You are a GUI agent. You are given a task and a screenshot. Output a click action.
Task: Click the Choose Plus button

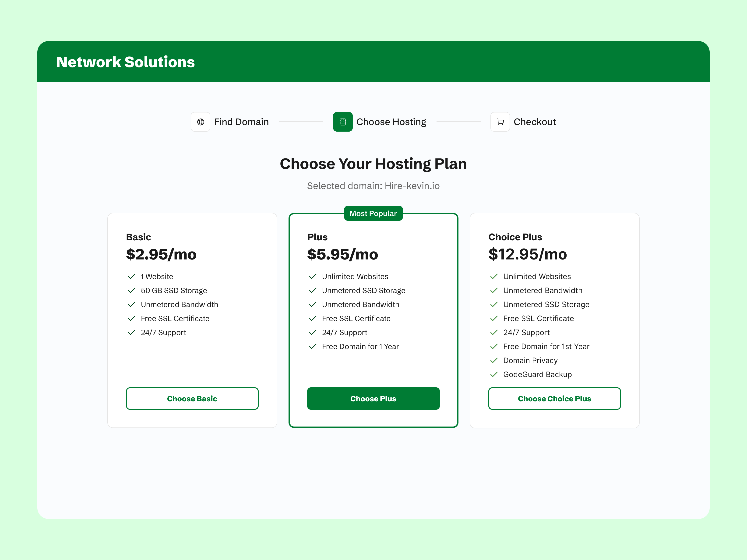373,399
